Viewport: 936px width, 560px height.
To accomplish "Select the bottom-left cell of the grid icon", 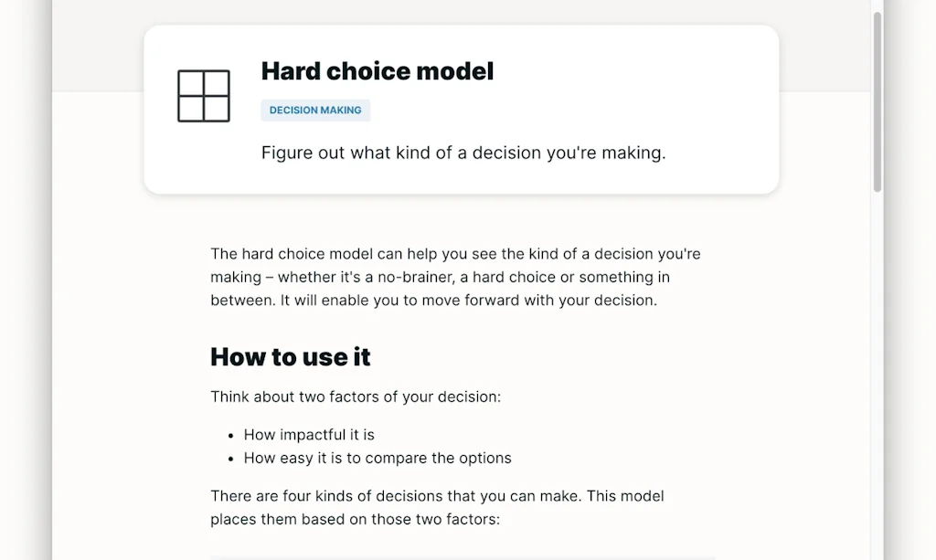I will click(x=189, y=107).
